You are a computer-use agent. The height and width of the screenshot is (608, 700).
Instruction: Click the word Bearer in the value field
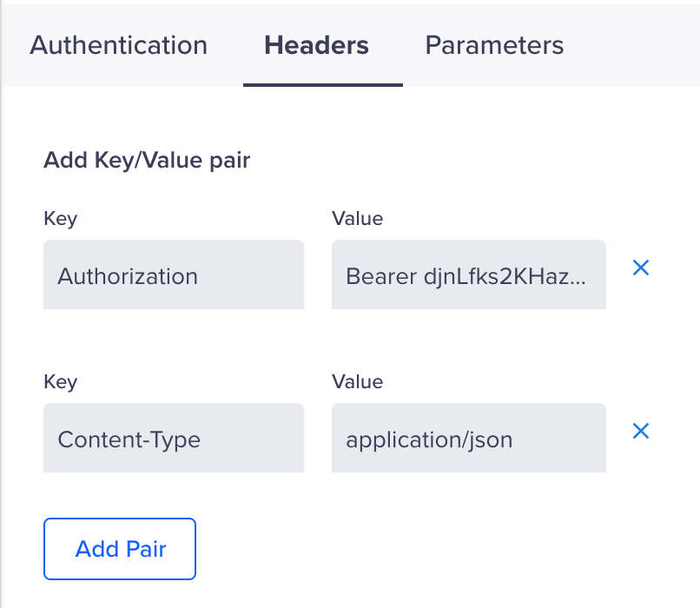tap(380, 276)
